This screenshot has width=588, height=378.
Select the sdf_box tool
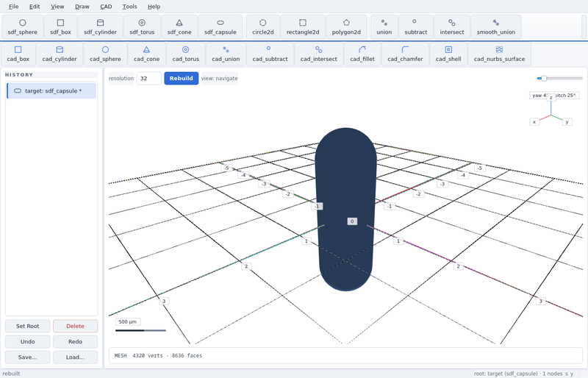tap(60, 27)
